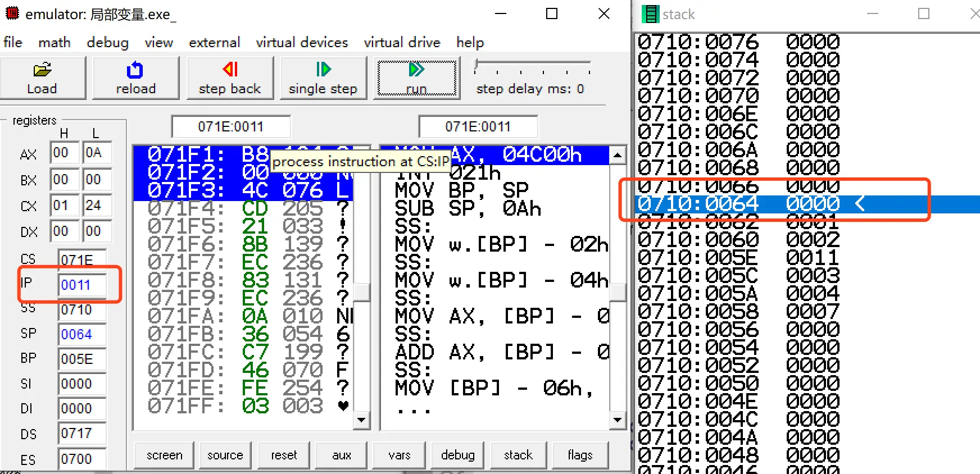
Task: Click the BX low byte field
Action: click(97, 180)
